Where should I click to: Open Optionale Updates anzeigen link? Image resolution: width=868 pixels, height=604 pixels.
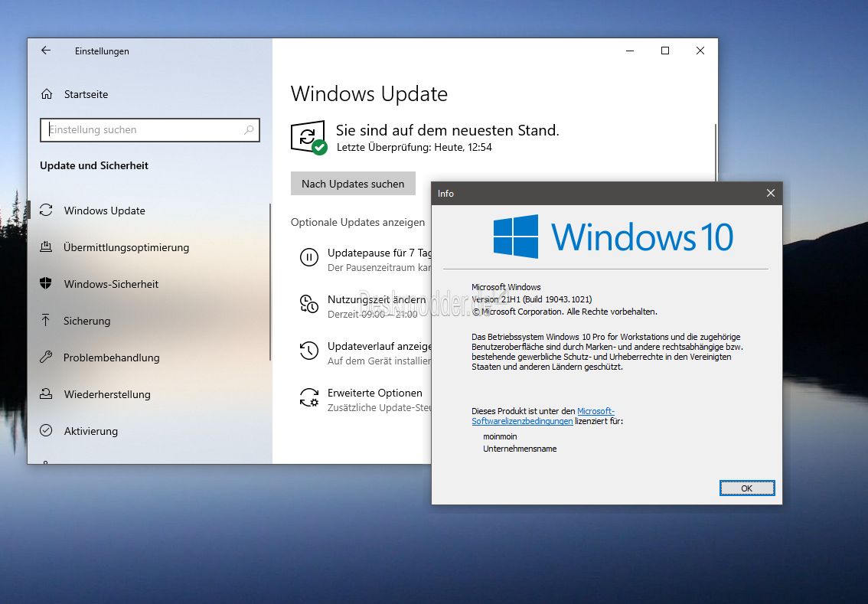point(357,222)
